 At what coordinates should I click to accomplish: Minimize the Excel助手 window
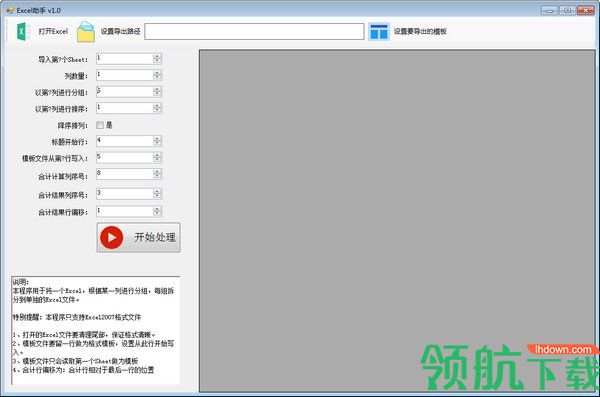point(549,10)
